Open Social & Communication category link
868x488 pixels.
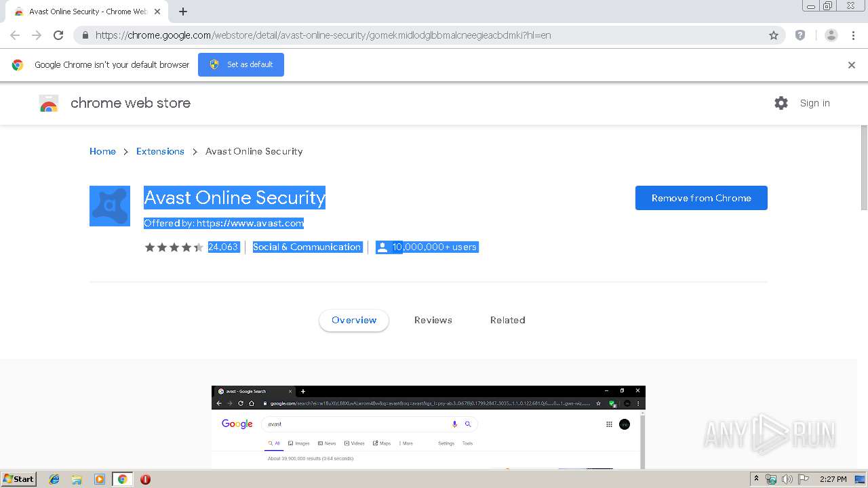(x=307, y=247)
